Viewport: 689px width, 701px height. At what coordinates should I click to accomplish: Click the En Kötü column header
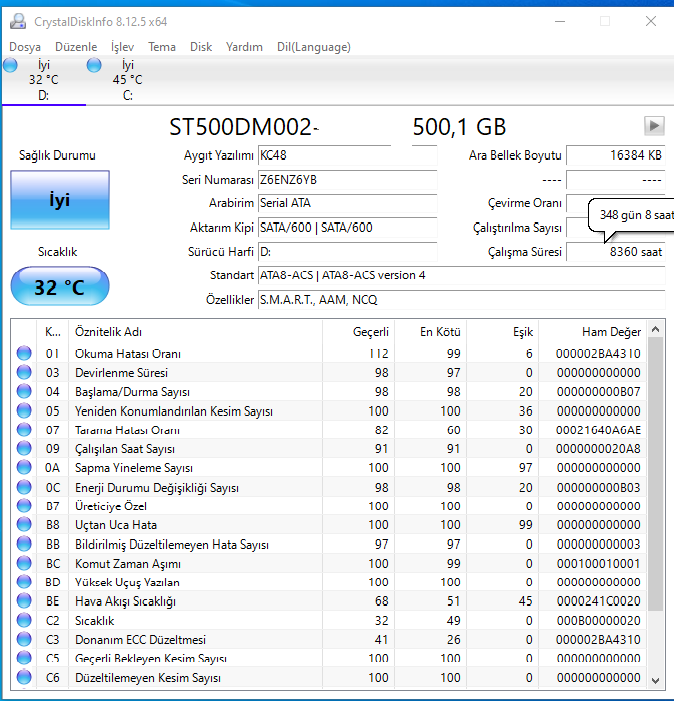click(x=430, y=332)
